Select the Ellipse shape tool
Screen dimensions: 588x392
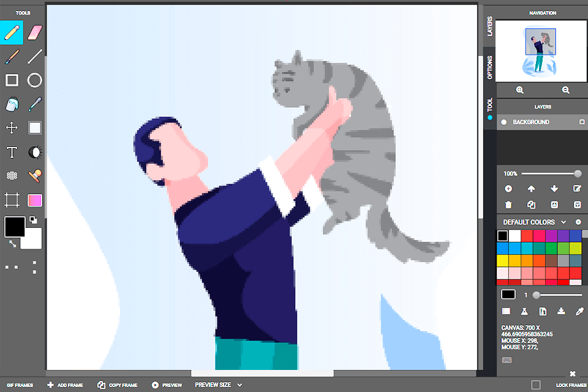point(35,80)
